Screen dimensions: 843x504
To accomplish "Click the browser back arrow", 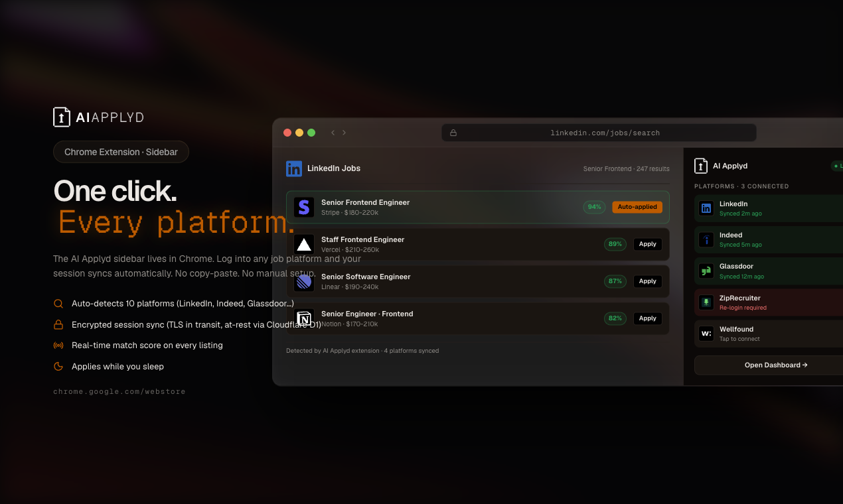I will click(333, 133).
